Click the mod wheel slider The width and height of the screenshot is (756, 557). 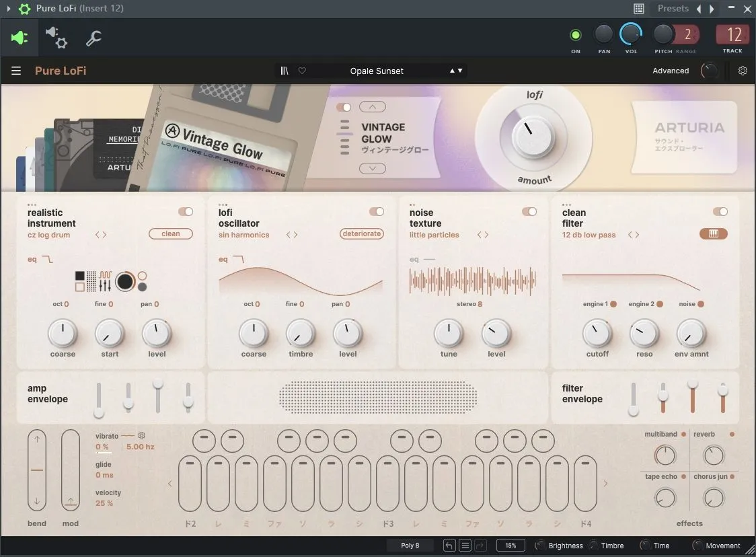tap(71, 470)
